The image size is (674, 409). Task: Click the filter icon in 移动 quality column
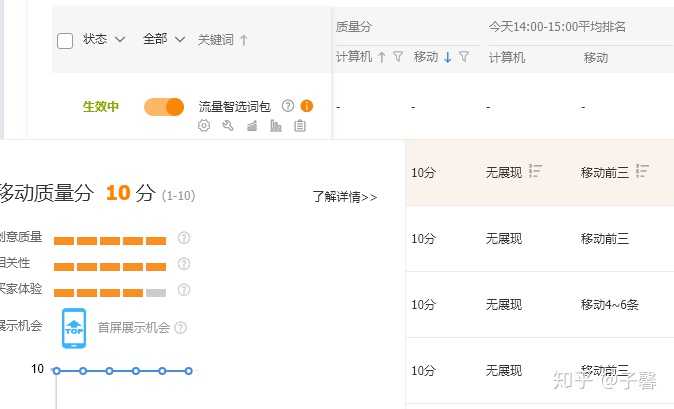pyautogui.click(x=464, y=58)
